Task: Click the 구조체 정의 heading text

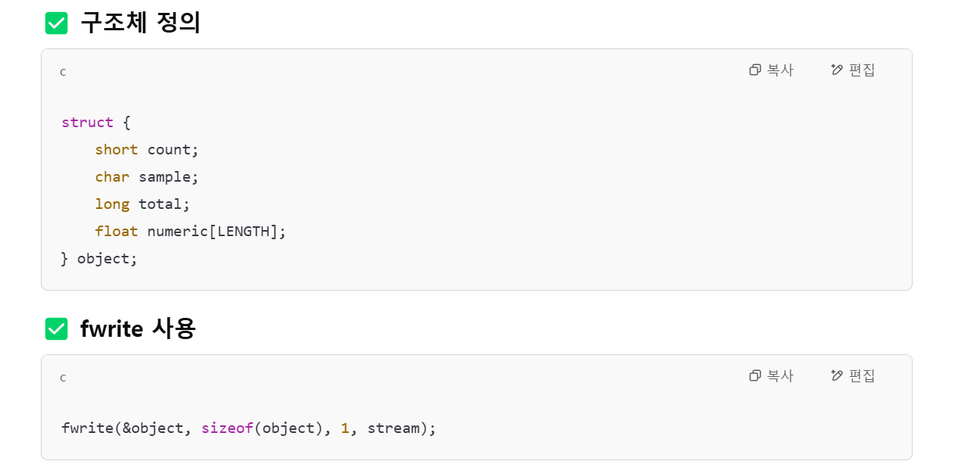Action: [x=140, y=23]
